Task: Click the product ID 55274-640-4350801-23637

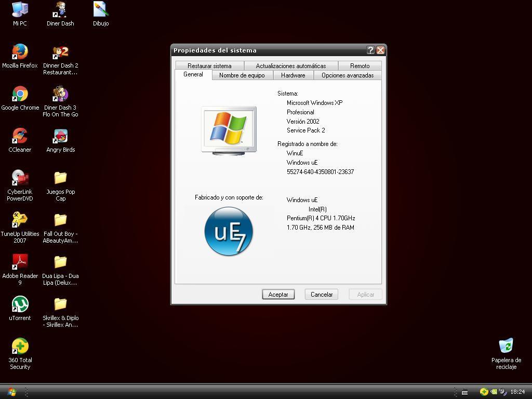Action: point(320,172)
